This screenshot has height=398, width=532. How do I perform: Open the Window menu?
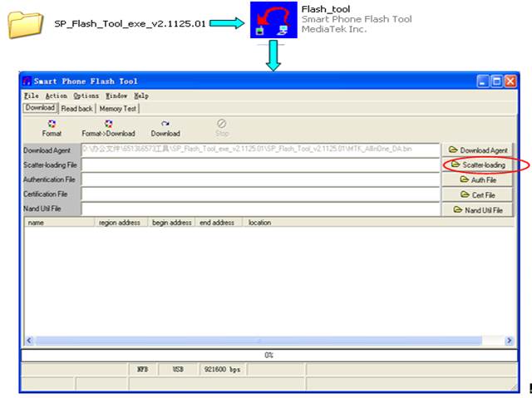point(116,96)
